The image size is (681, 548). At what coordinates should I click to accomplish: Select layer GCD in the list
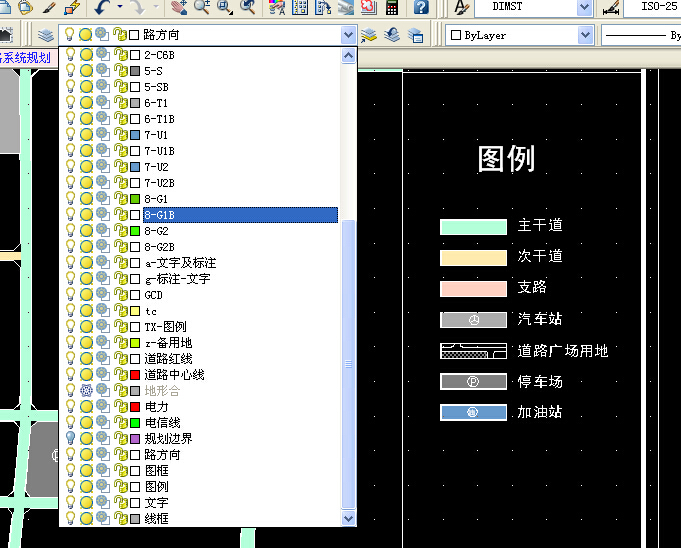[153, 295]
